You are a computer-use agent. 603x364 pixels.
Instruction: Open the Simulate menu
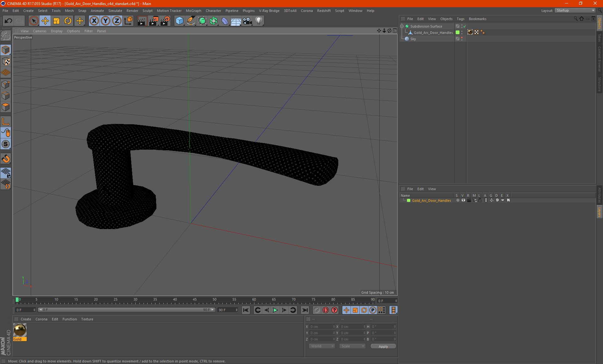115,11
